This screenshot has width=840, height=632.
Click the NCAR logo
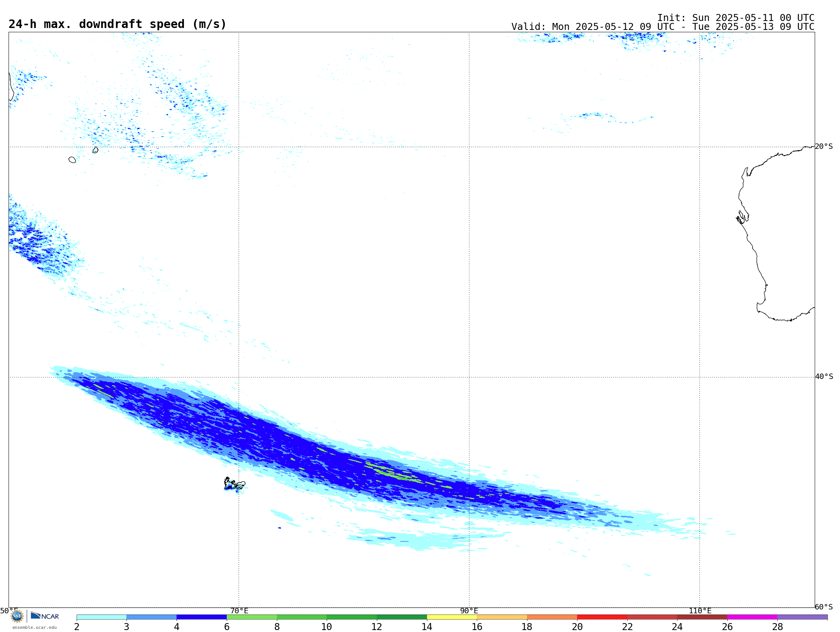pyautogui.click(x=45, y=616)
